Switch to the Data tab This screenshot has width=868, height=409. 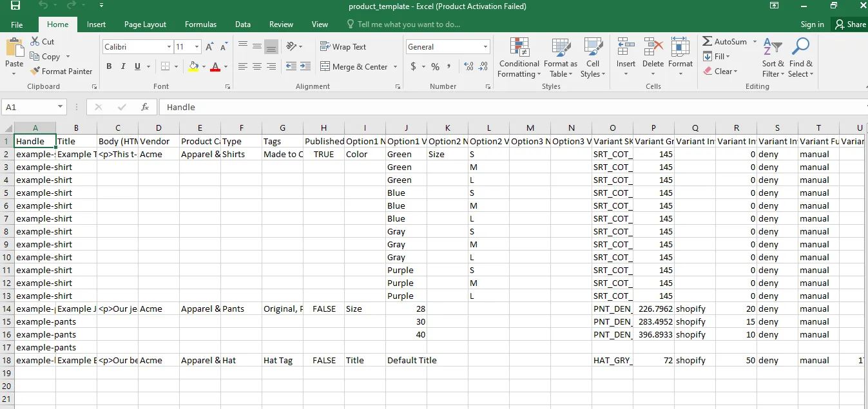(x=243, y=24)
